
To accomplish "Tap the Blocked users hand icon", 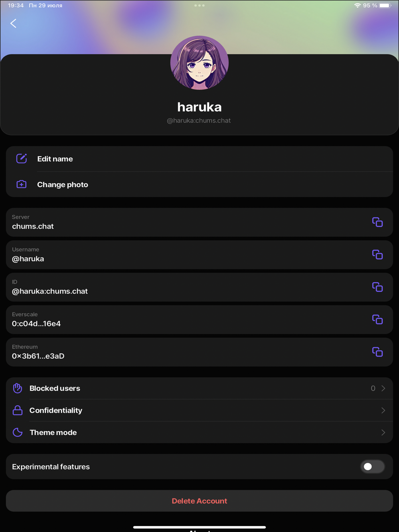I will 18,388.
